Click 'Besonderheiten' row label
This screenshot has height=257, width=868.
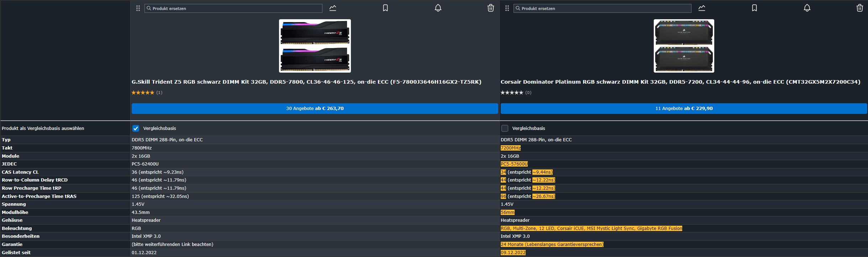tap(21, 236)
